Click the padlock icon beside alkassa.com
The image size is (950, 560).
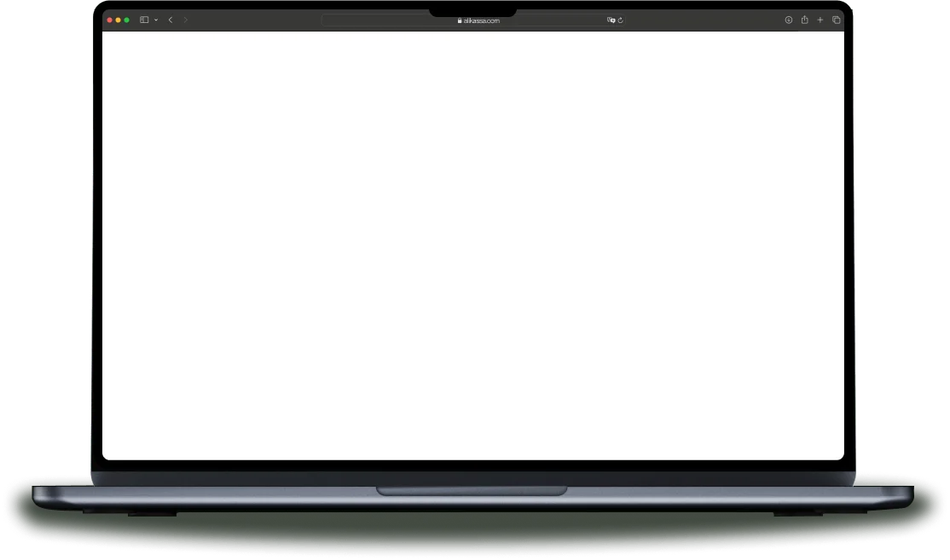(x=460, y=20)
